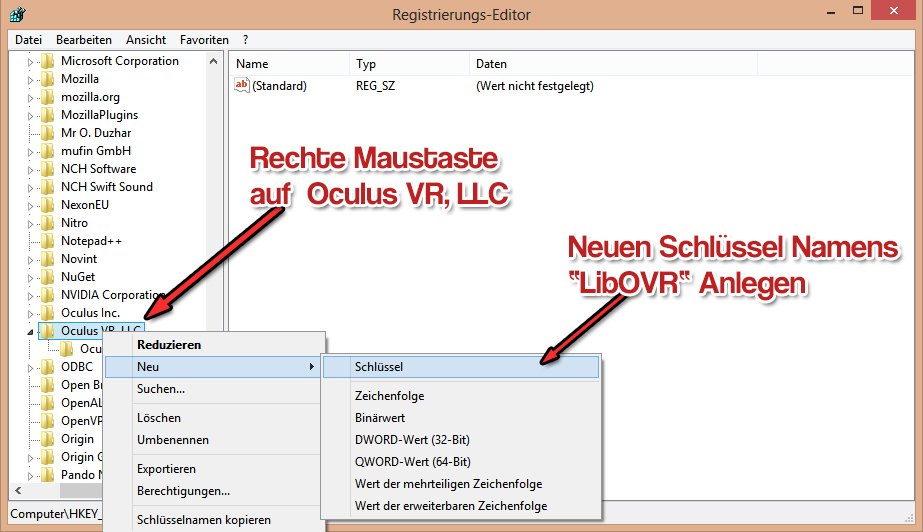Screen dimensions: 923x532
Task: Click the Name column header
Action: [x=289, y=64]
